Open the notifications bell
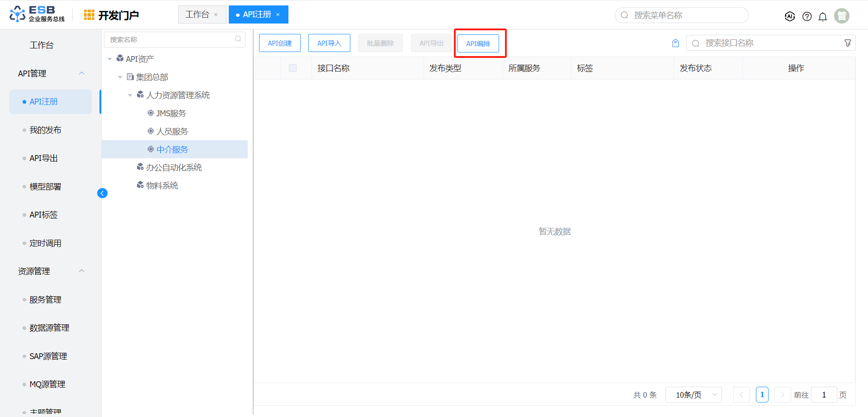The image size is (868, 417). point(823,16)
